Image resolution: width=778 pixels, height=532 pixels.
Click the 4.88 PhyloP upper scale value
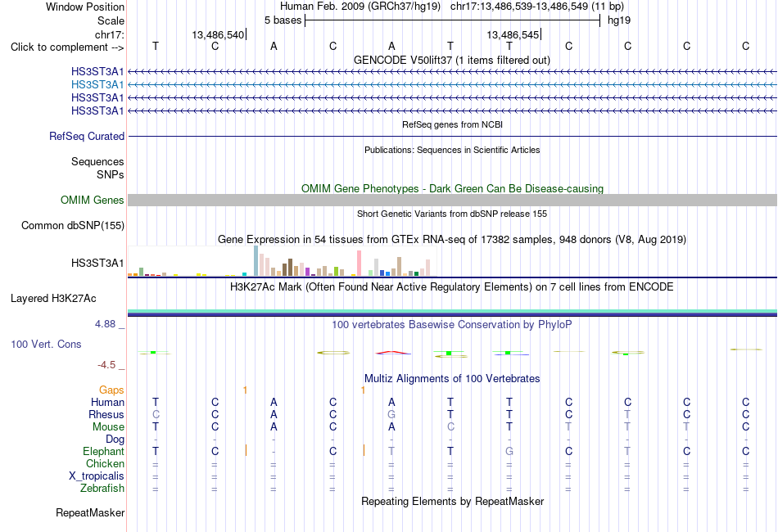[105, 324]
